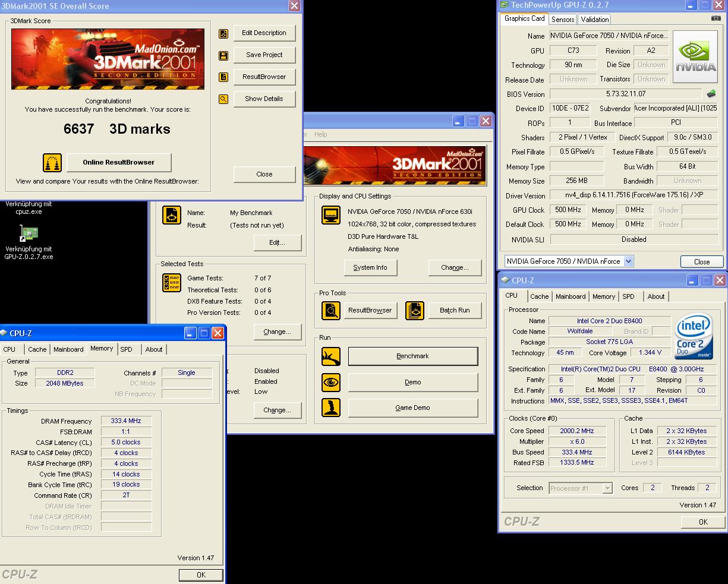Switch to CPU tab in Memory CPU-Z window
This screenshot has width=728, height=584.
click(10, 349)
